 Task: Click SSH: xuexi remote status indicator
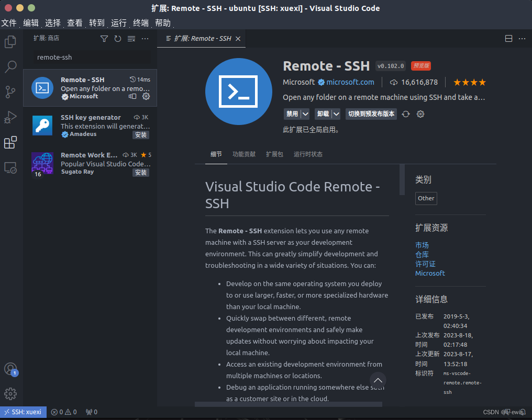tap(23, 412)
